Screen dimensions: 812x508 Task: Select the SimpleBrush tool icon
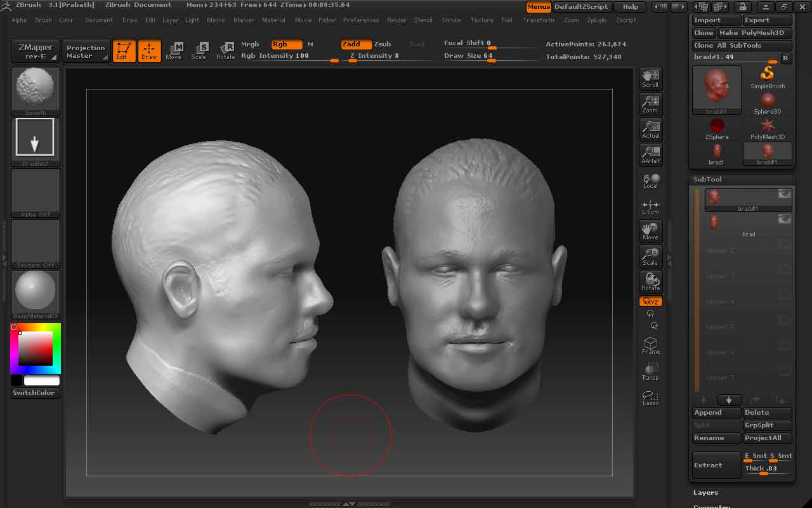[x=768, y=77]
